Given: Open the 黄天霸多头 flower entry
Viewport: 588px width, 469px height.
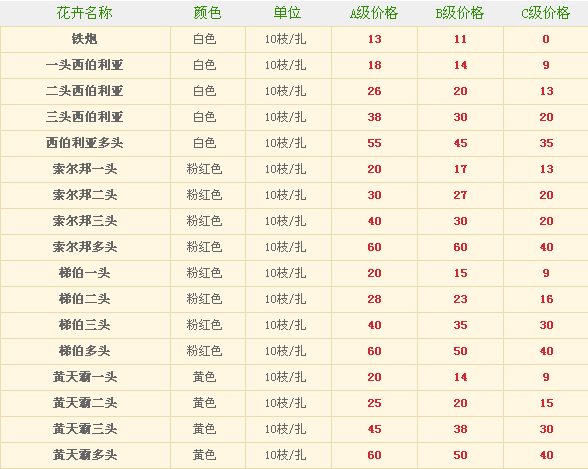Looking at the screenshot, I should (85, 455).
